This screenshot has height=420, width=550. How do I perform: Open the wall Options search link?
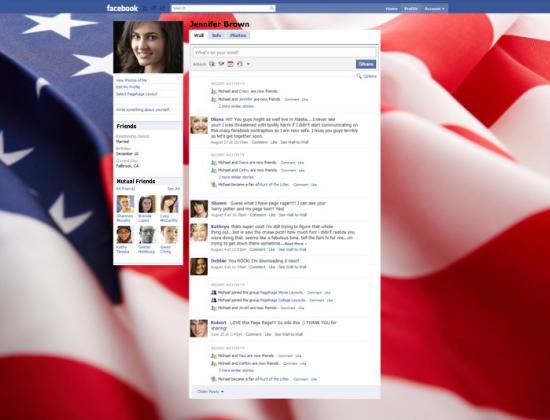coord(367,76)
